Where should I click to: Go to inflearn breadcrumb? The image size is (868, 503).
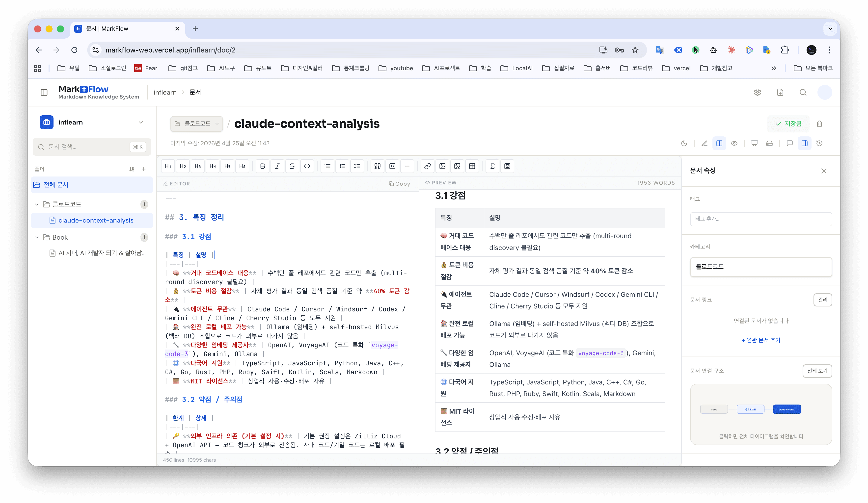click(x=165, y=92)
